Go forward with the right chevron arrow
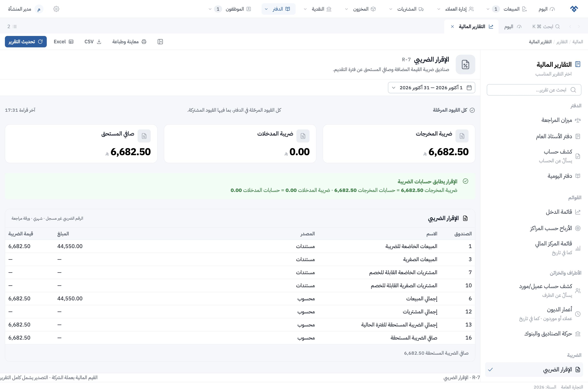Screen dimensions: 588x392 [579, 27]
